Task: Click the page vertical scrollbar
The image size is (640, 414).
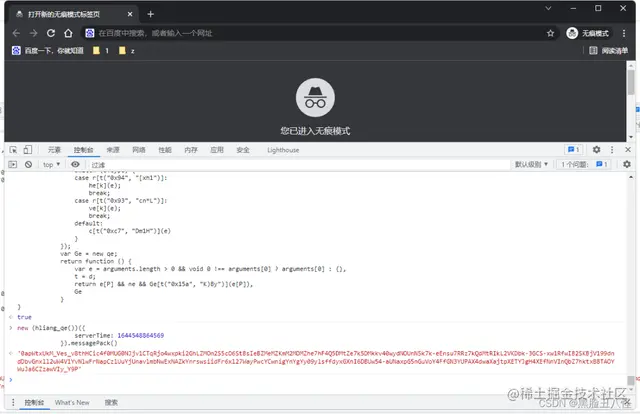Action: point(631,82)
